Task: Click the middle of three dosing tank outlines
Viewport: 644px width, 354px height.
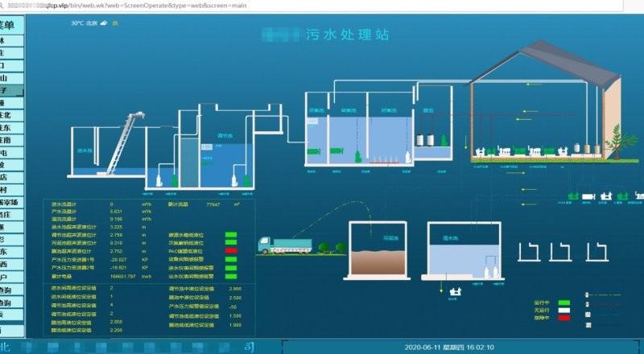Action: [560, 252]
